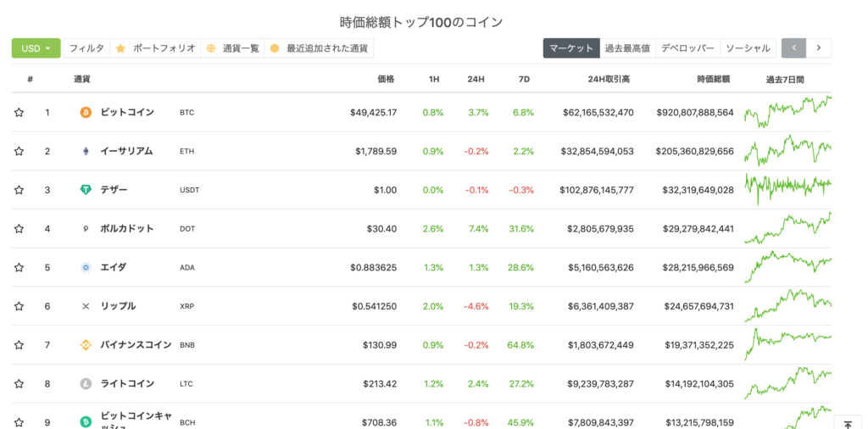The width and height of the screenshot is (868, 429).
Task: Sort by the 時価総額 column header
Action: 714,79
